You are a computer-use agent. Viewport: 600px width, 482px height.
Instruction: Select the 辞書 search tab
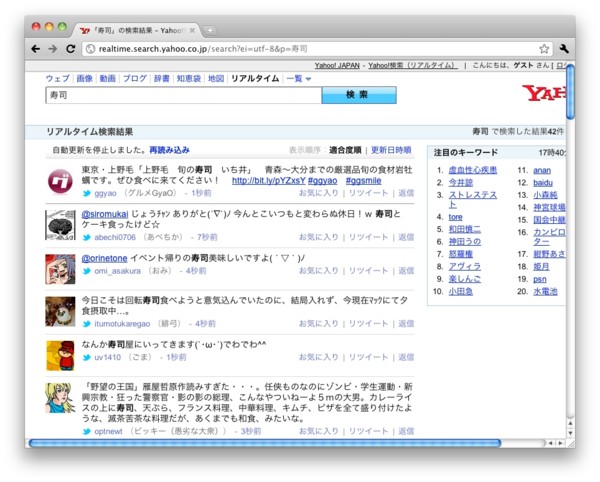point(161,78)
